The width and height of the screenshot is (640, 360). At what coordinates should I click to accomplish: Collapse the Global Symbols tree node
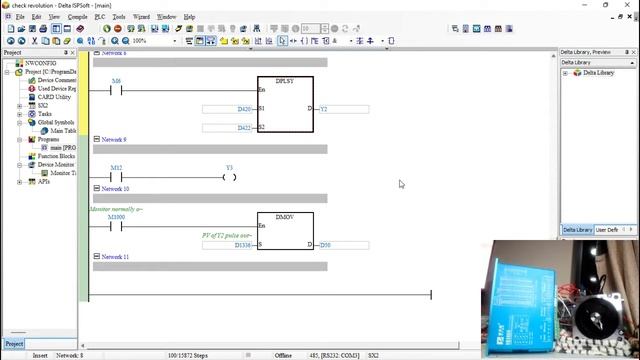(x=20, y=123)
